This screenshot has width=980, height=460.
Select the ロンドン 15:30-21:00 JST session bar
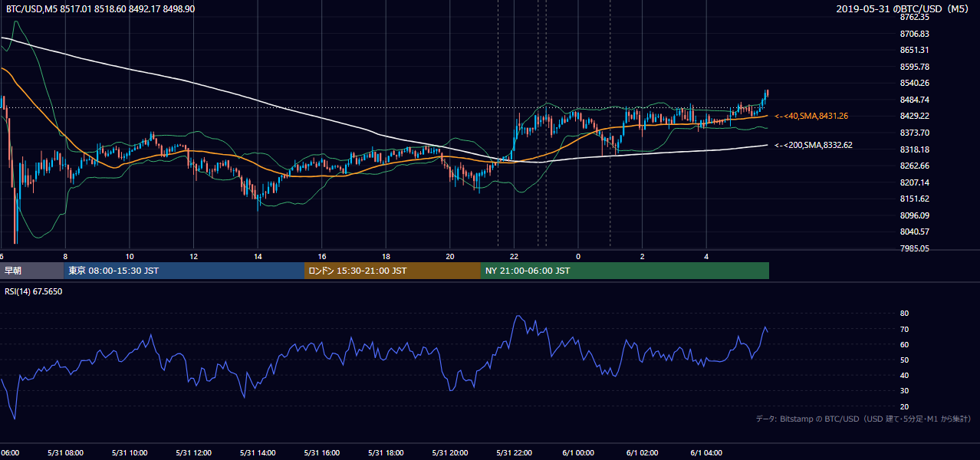[x=393, y=271]
